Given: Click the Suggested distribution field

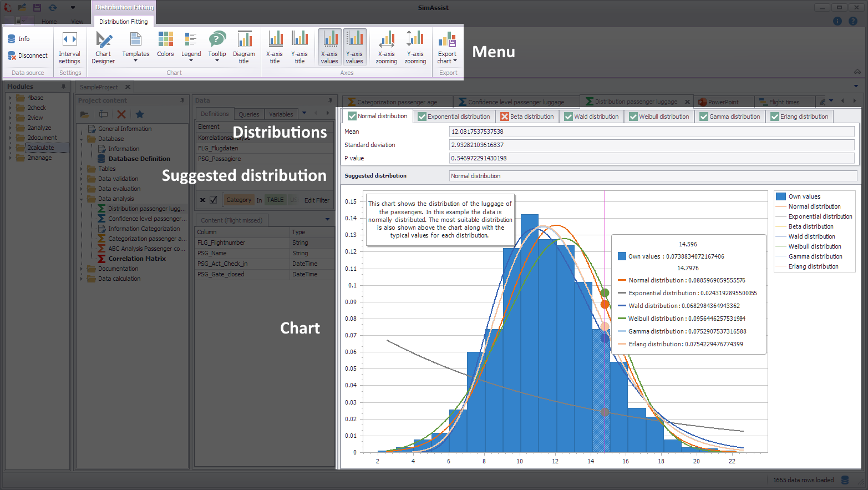Looking at the screenshot, I should click(653, 176).
